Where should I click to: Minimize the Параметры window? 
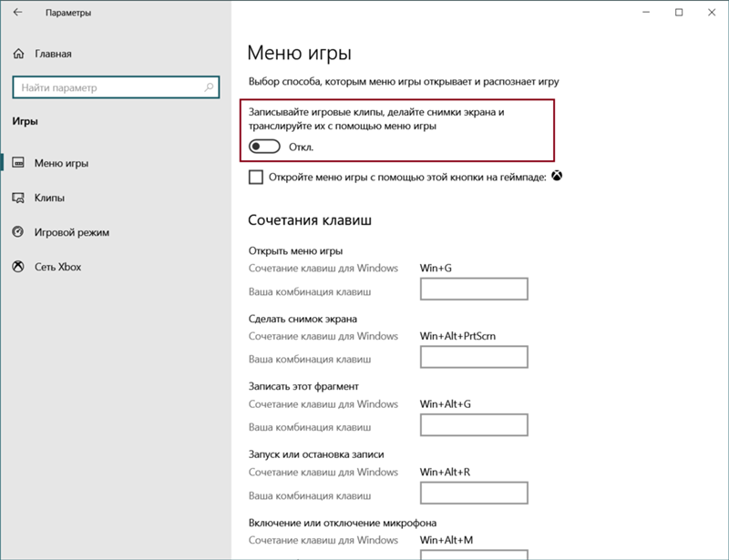pos(646,13)
